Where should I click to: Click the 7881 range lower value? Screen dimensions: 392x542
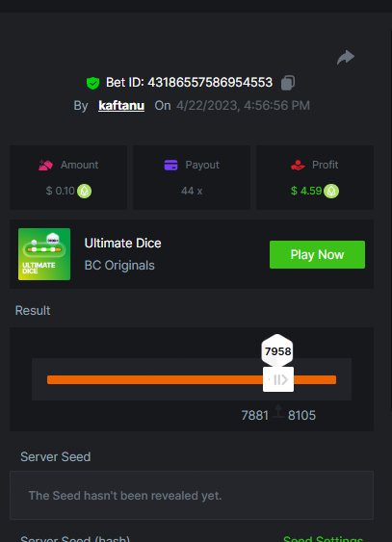coord(255,415)
